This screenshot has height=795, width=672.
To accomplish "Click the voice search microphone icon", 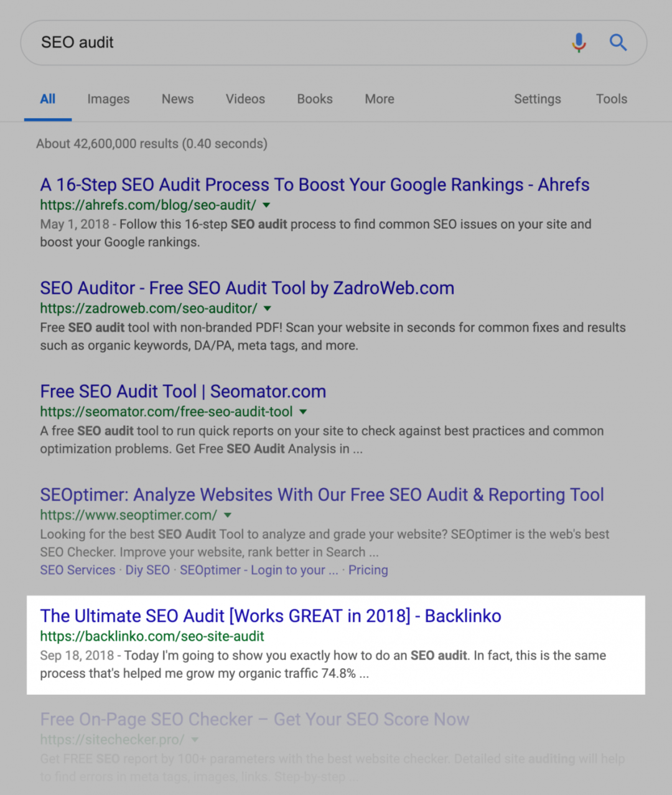I will coord(579,42).
